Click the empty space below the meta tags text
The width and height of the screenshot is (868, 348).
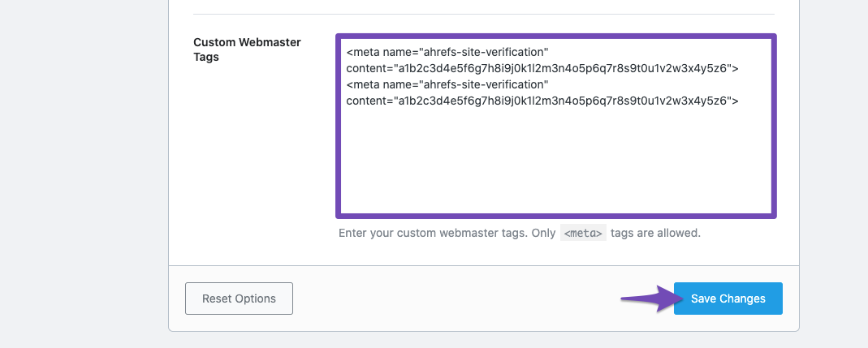click(x=555, y=161)
